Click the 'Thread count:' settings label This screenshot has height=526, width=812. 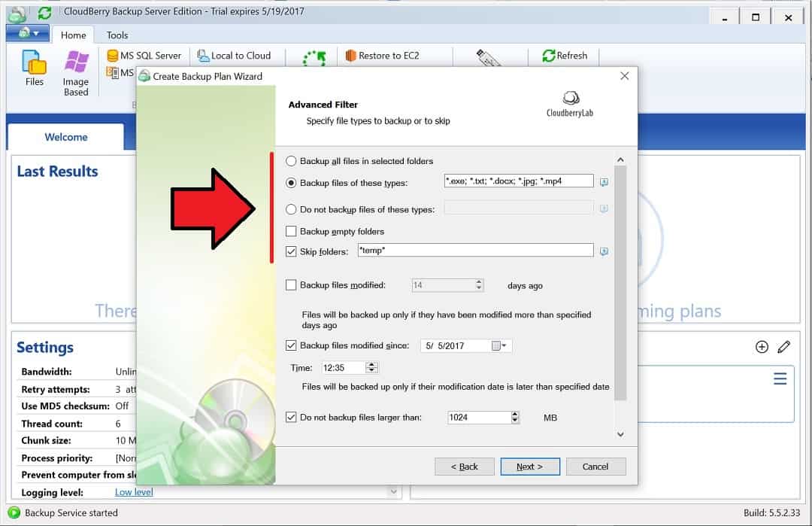coord(52,424)
